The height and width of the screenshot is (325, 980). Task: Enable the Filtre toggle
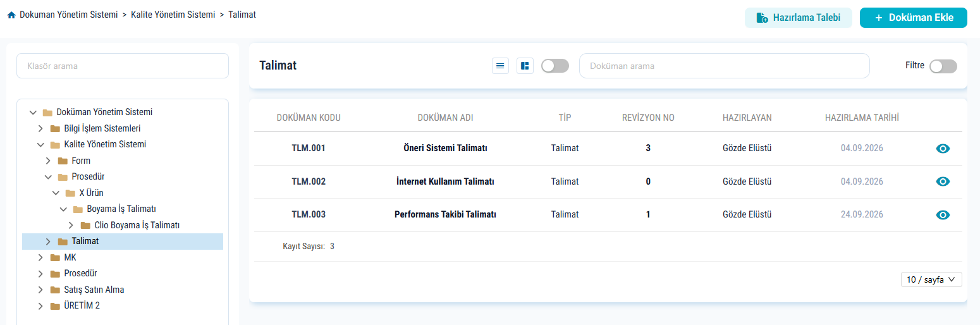pyautogui.click(x=943, y=66)
